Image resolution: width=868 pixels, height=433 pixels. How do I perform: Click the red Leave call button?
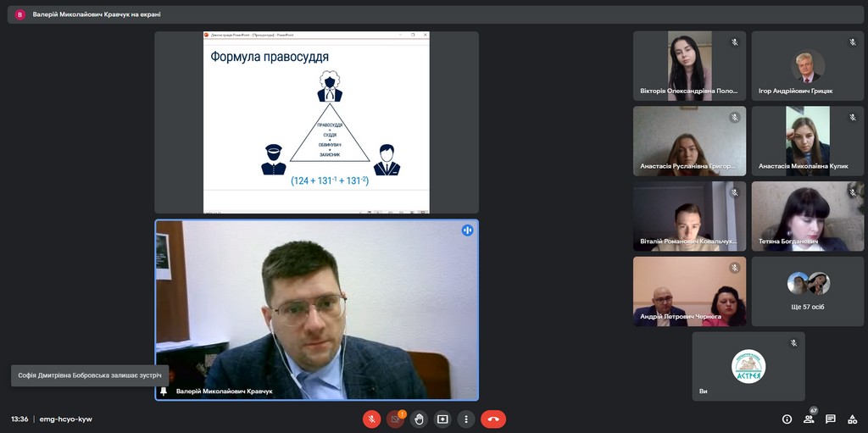click(493, 419)
